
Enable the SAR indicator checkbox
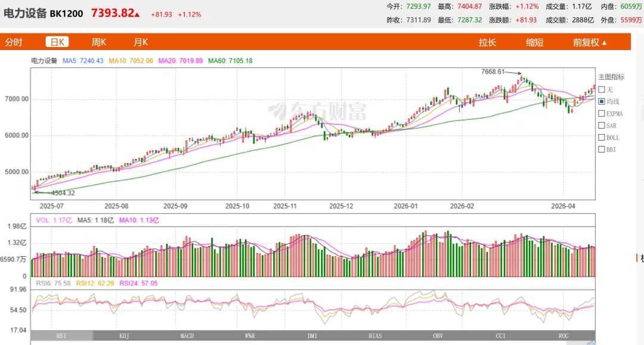tap(602, 126)
